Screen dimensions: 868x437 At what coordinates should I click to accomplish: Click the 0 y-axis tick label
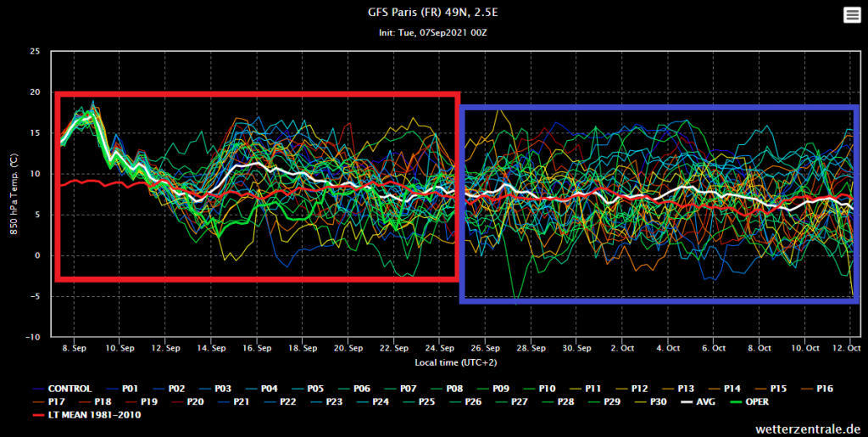38,255
